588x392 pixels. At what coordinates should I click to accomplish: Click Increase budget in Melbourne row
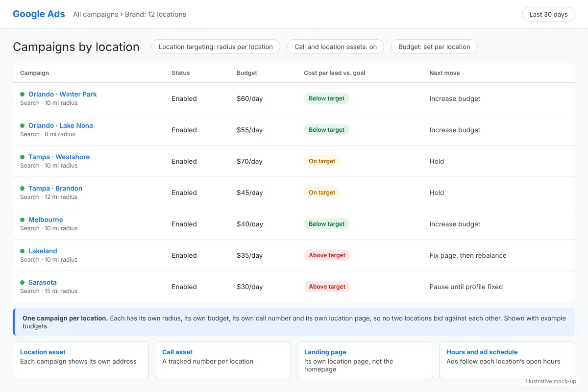tap(455, 224)
